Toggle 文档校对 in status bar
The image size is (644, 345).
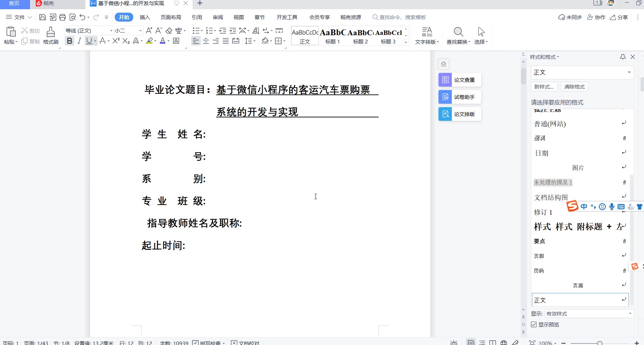click(245, 343)
